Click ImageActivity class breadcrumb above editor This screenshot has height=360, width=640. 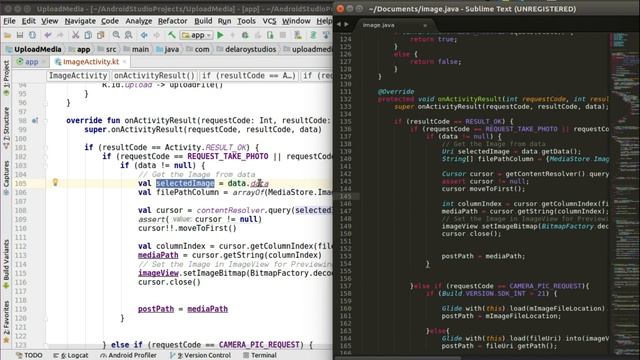pos(78,76)
